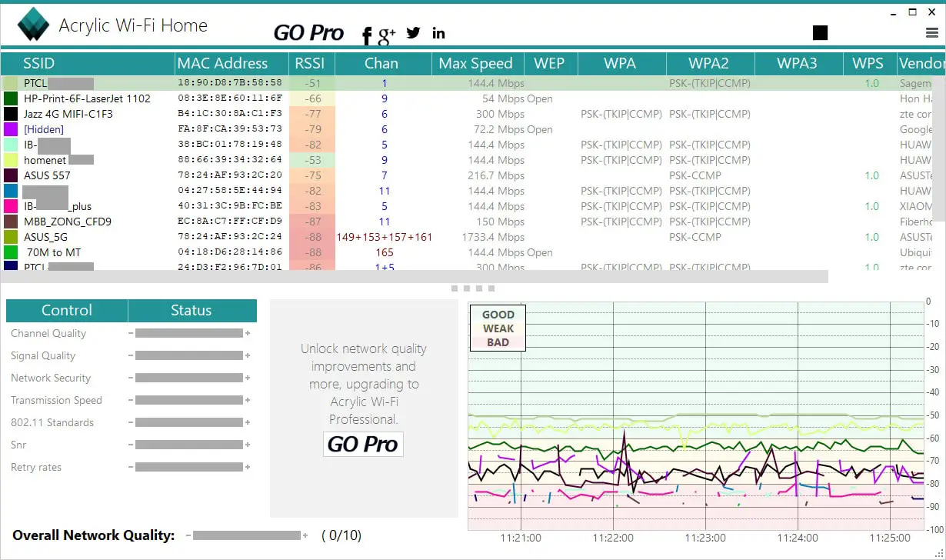Select the ASUS_5G network
The width and height of the screenshot is (946, 560).
[x=45, y=237]
